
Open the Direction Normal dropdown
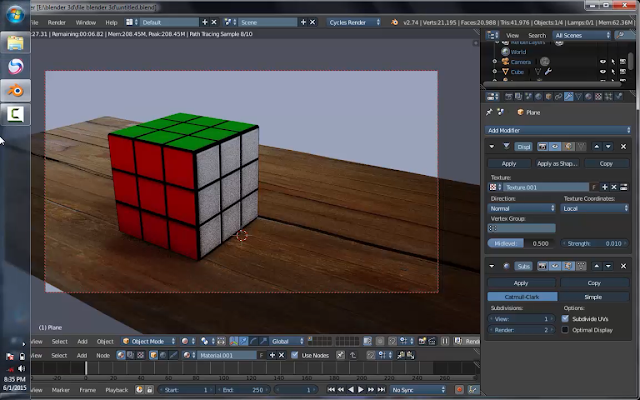(522, 209)
